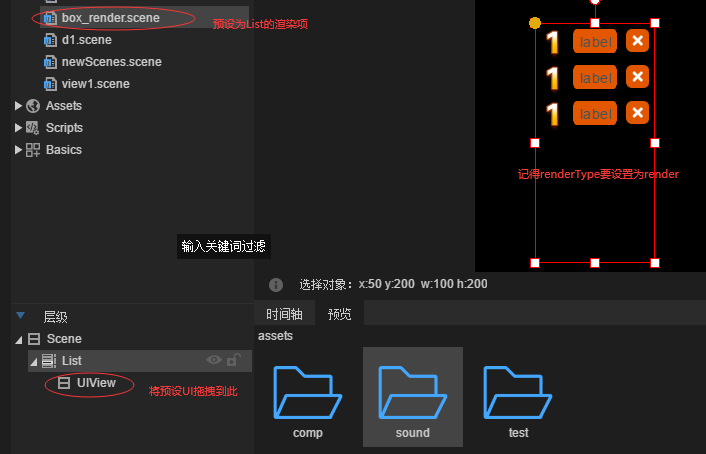Expand the Scripts tree node
The image size is (706, 454).
pos(18,128)
